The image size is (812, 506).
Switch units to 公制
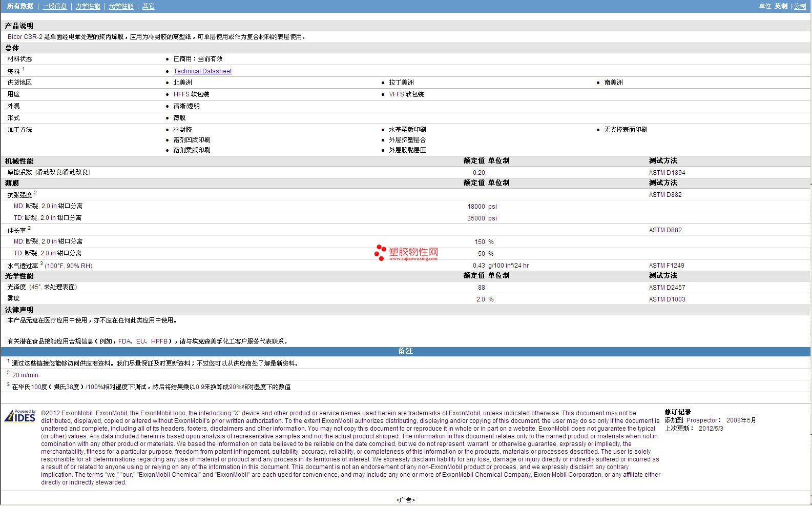click(x=800, y=6)
